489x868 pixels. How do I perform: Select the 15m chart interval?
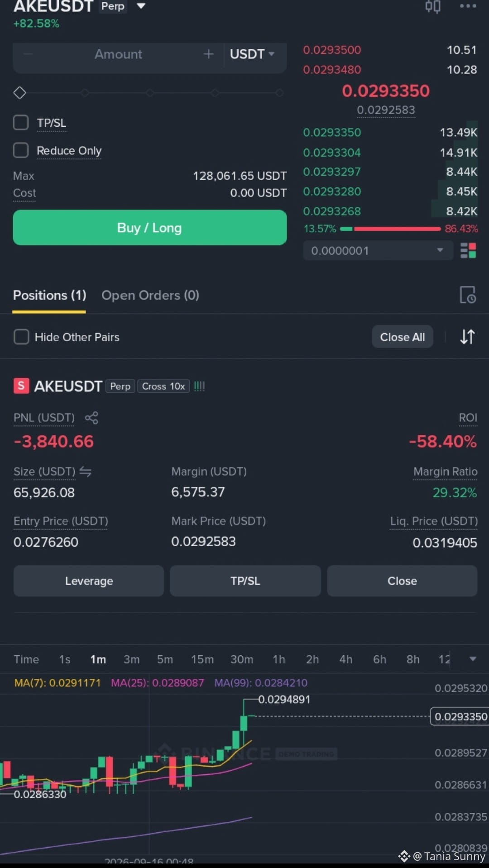(x=202, y=659)
